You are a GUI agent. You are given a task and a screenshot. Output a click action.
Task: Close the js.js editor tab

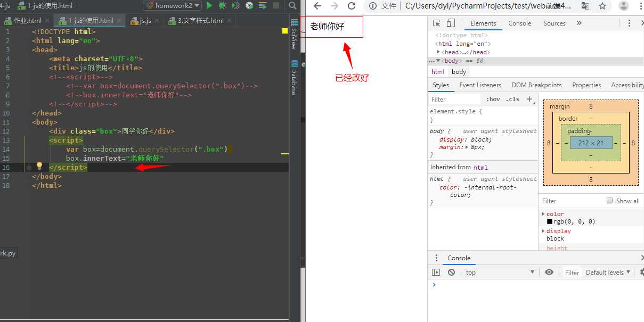pyautogui.click(x=158, y=21)
